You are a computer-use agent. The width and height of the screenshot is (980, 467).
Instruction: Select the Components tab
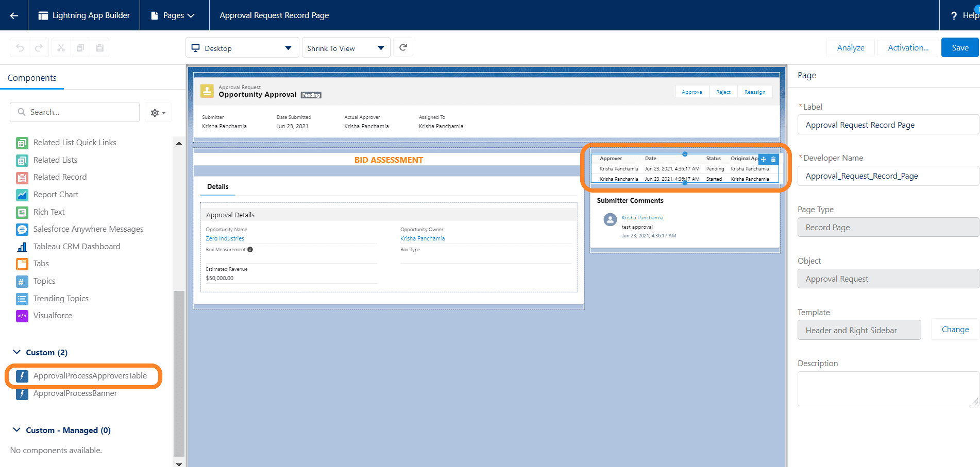click(32, 78)
